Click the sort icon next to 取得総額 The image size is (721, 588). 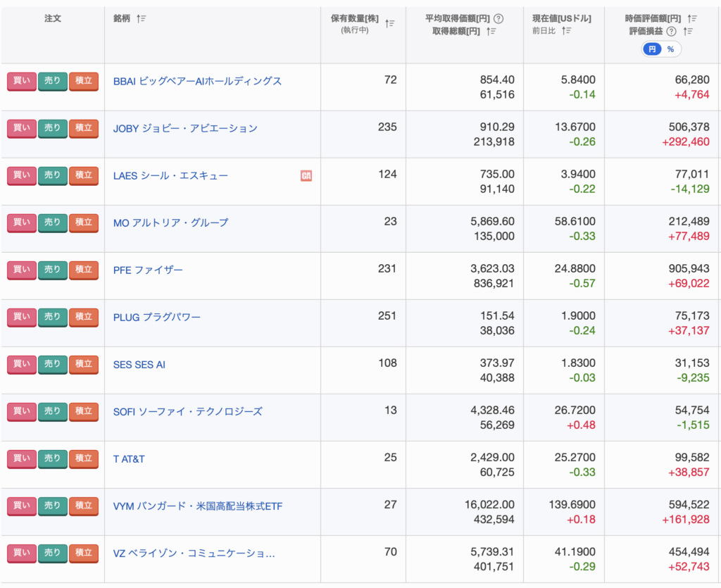(x=492, y=31)
